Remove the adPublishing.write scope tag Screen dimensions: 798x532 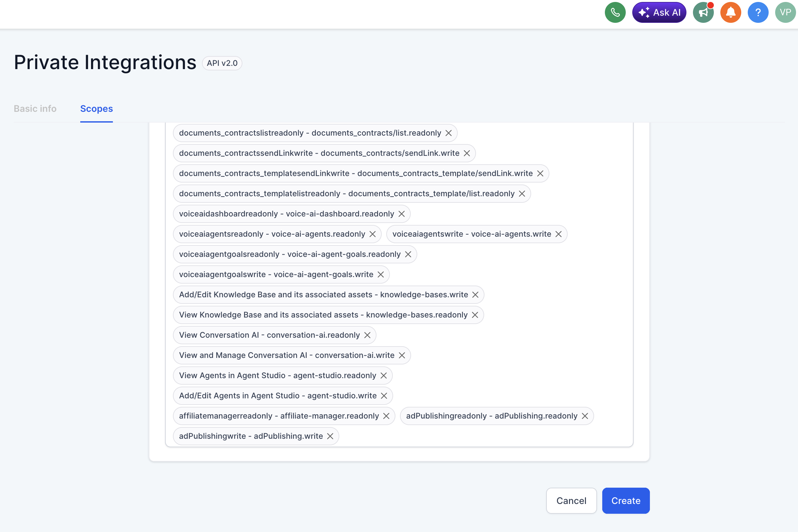(x=330, y=436)
